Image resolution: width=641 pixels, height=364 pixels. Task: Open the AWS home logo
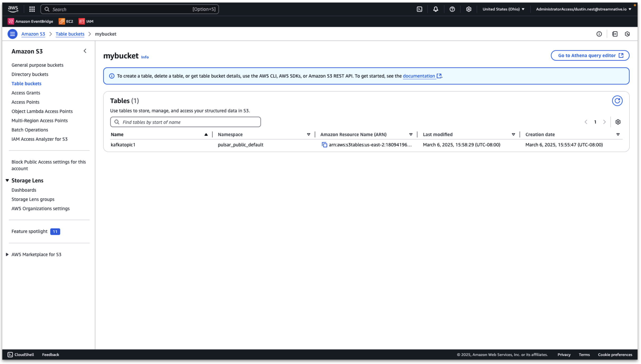[x=13, y=9]
